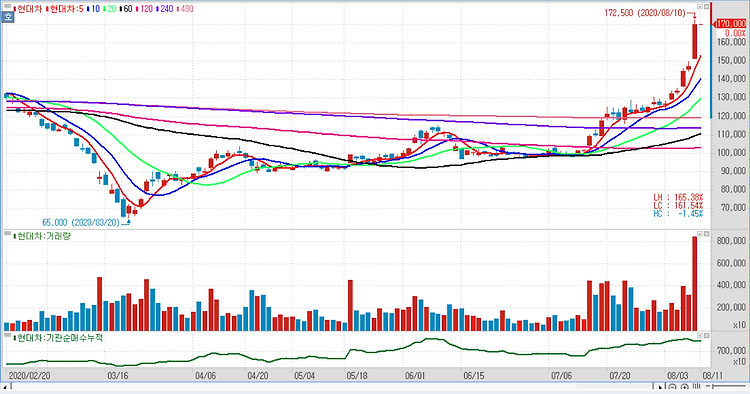Click the 65,000 (2020/03/20) low label

[x=81, y=223]
